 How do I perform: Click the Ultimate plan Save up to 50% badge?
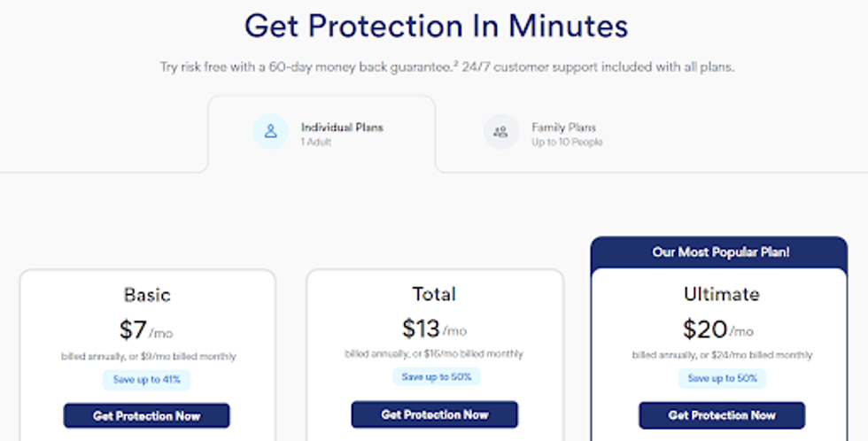[722, 378]
